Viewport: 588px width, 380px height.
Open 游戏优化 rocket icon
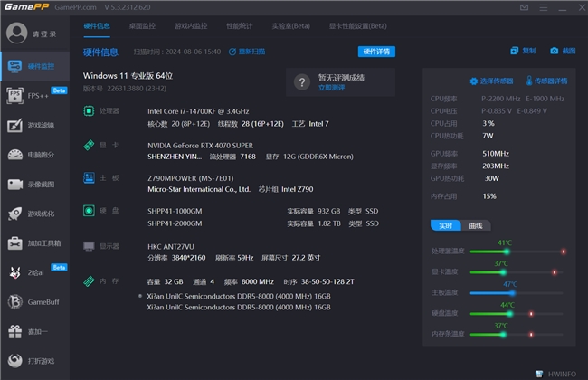click(15, 214)
